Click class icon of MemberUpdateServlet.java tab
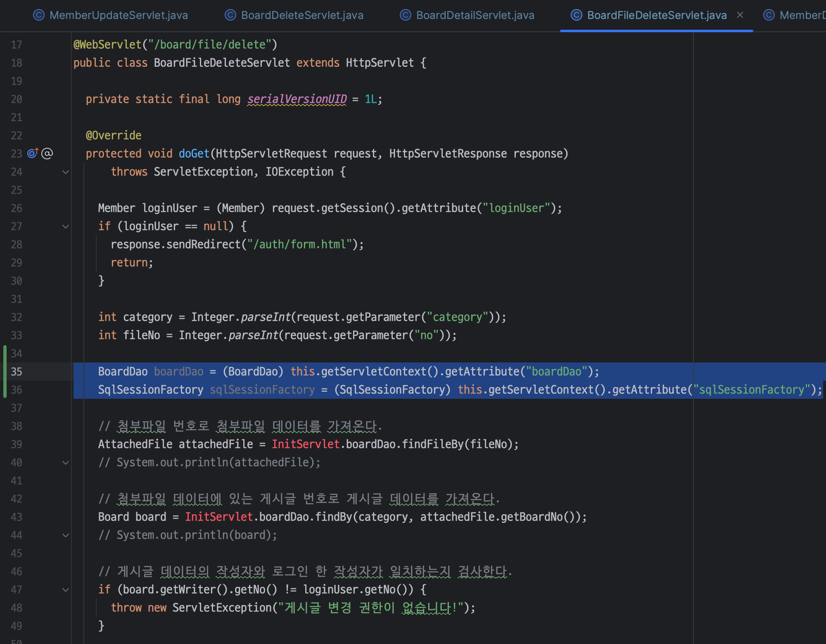Screen dimensions: 826x644 coord(38,15)
